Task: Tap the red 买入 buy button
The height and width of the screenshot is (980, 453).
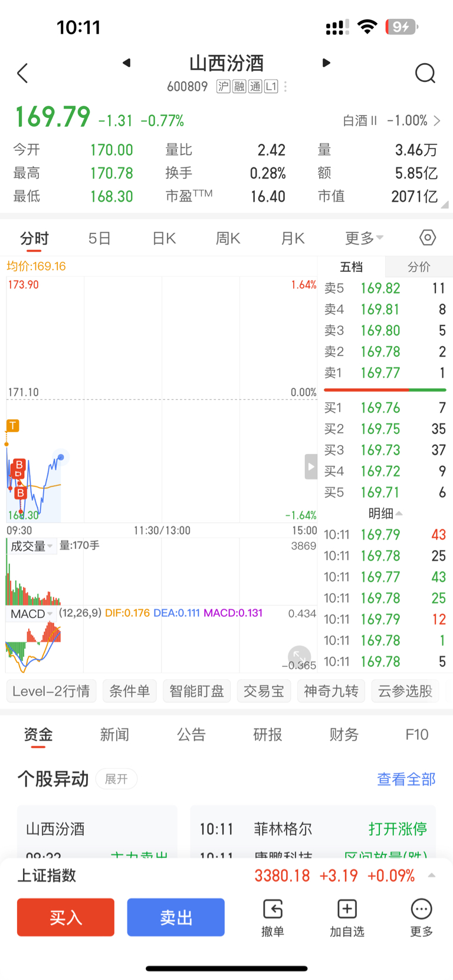Action: tap(65, 917)
